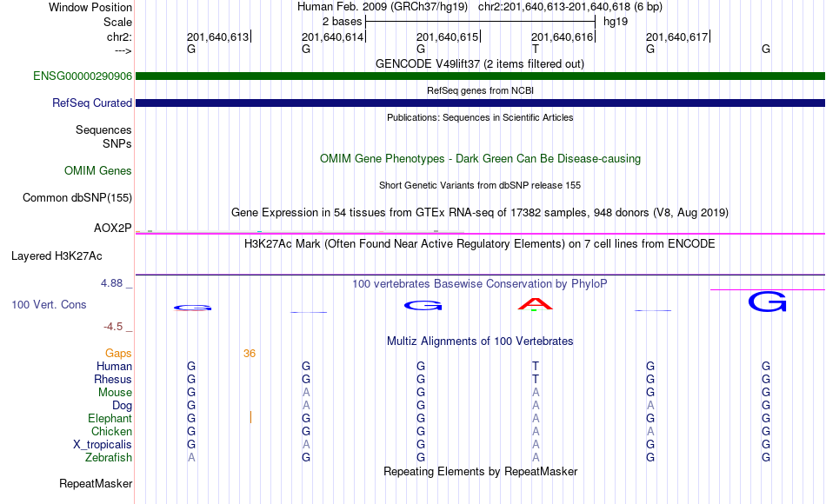This screenshot has width=826, height=504.
Task: Click the Layered H3K27Ac track label
Action: tap(57, 256)
